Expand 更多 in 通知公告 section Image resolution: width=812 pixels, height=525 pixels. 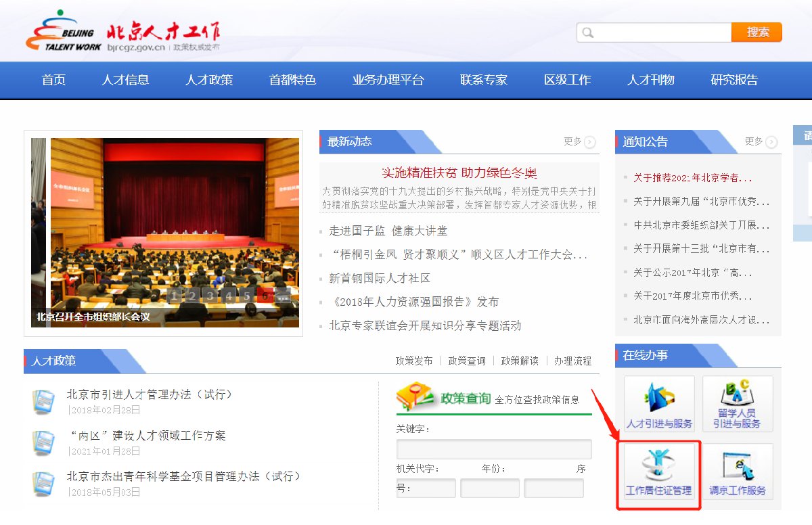(x=760, y=141)
